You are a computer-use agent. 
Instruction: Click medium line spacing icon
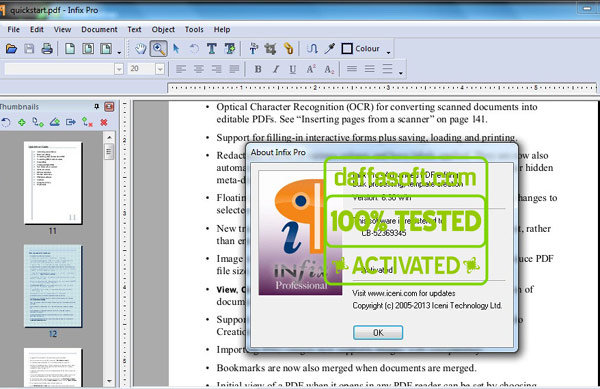coord(369,69)
